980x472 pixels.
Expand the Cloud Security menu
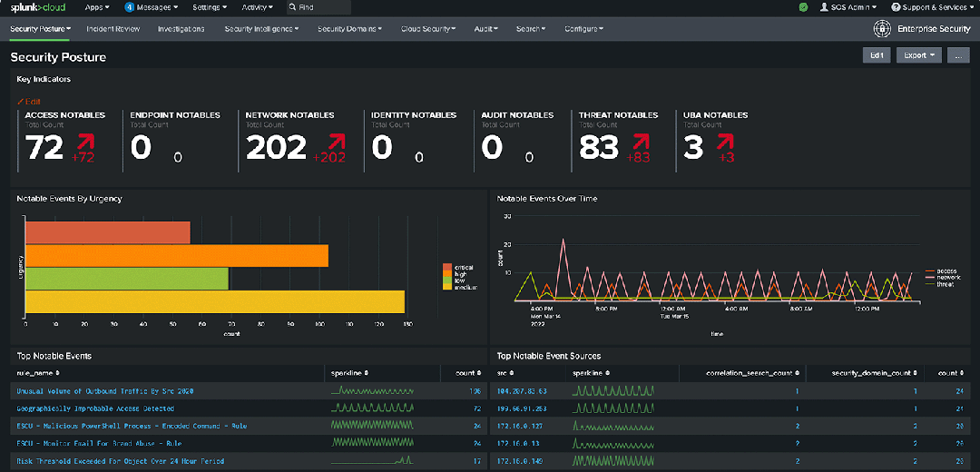(x=428, y=29)
